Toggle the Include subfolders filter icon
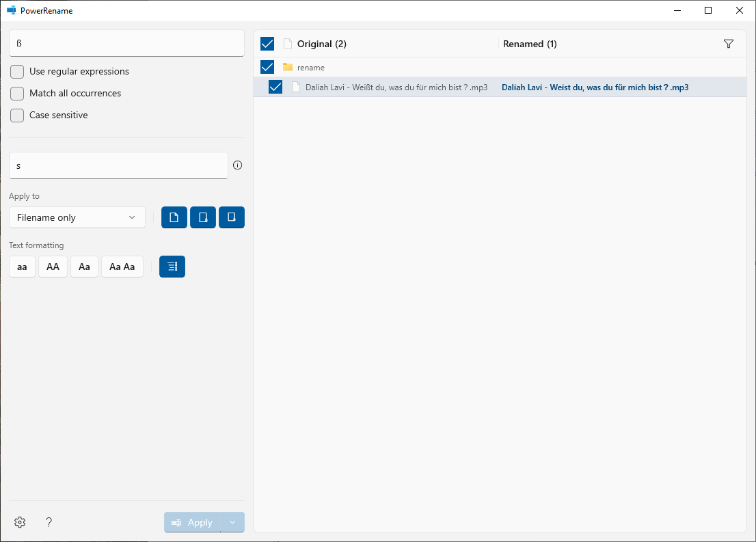Image resolution: width=756 pixels, height=542 pixels. [x=231, y=217]
